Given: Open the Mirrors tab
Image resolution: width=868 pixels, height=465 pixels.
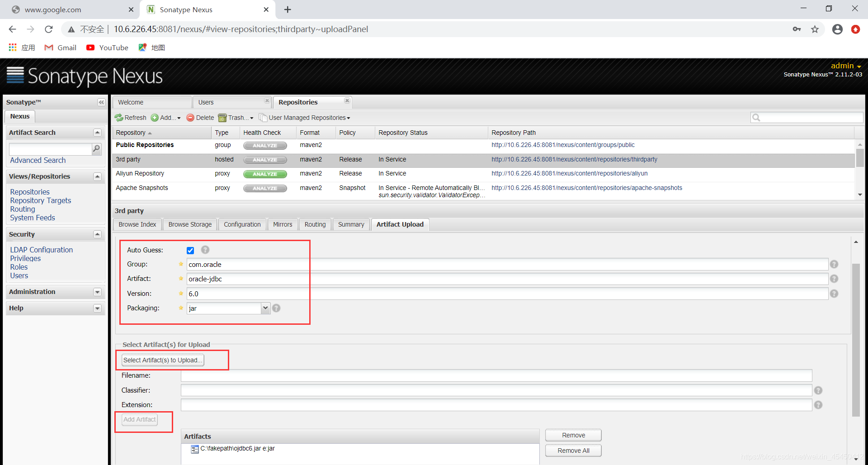Looking at the screenshot, I should 283,224.
